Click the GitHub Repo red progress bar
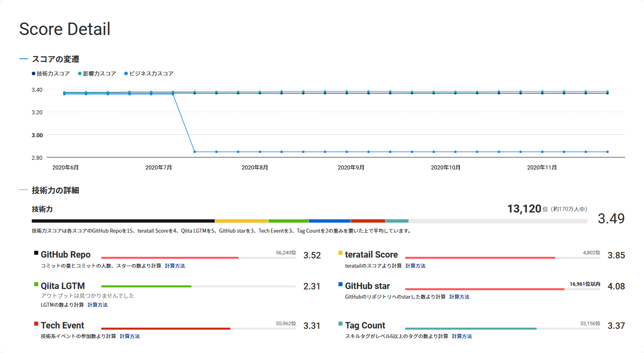Image resolution: width=644 pixels, height=353 pixels. click(x=170, y=258)
